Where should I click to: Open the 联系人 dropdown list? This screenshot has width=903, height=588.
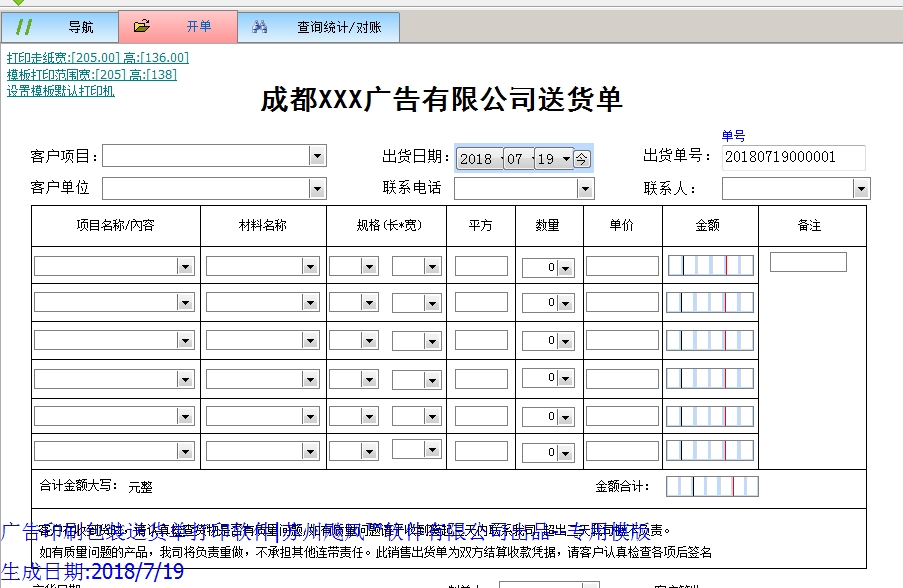(861, 188)
